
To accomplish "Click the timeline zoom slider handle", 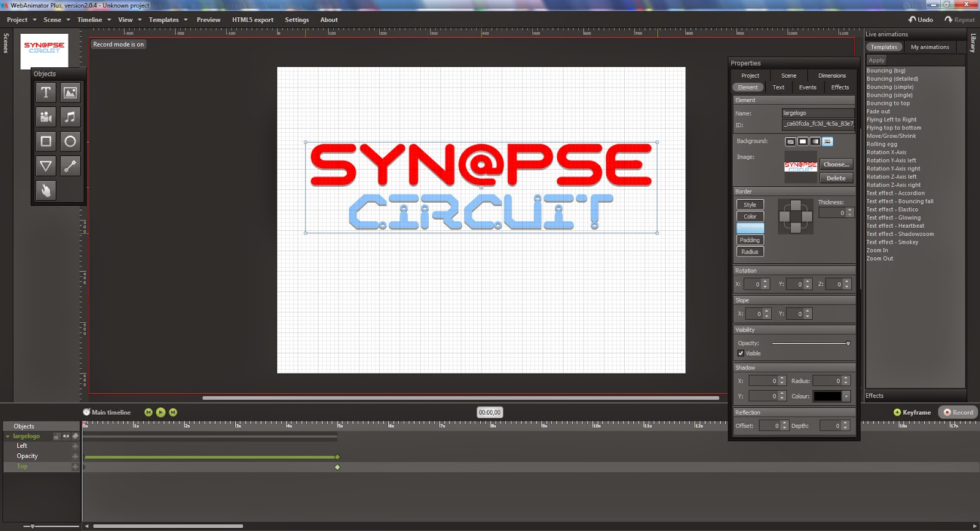I will click(32, 526).
